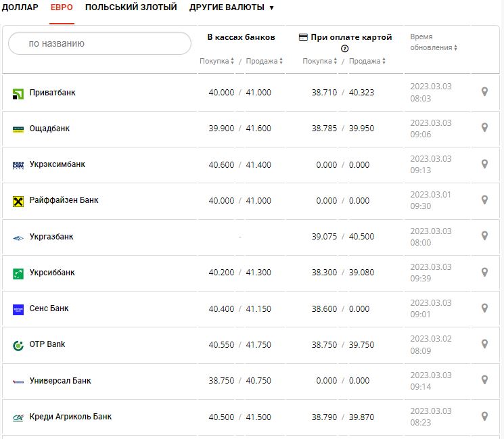This screenshot has width=504, height=439.
Task: Open the Универсал Банк link
Action: tap(60, 381)
